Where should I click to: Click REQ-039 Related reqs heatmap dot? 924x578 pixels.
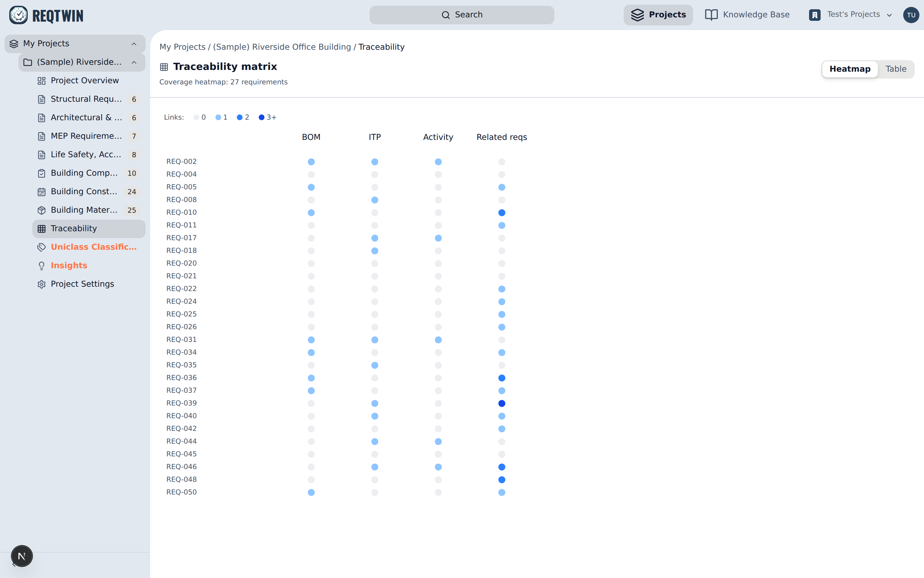tap(502, 403)
